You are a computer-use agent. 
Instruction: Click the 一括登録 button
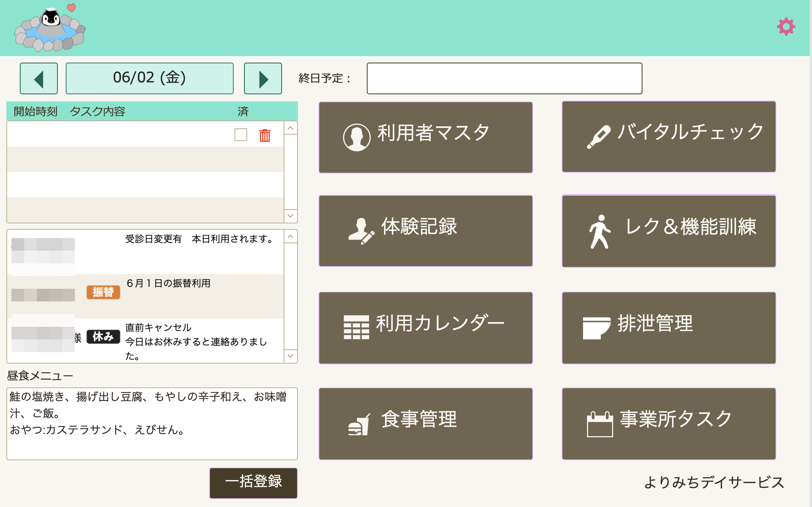click(254, 483)
